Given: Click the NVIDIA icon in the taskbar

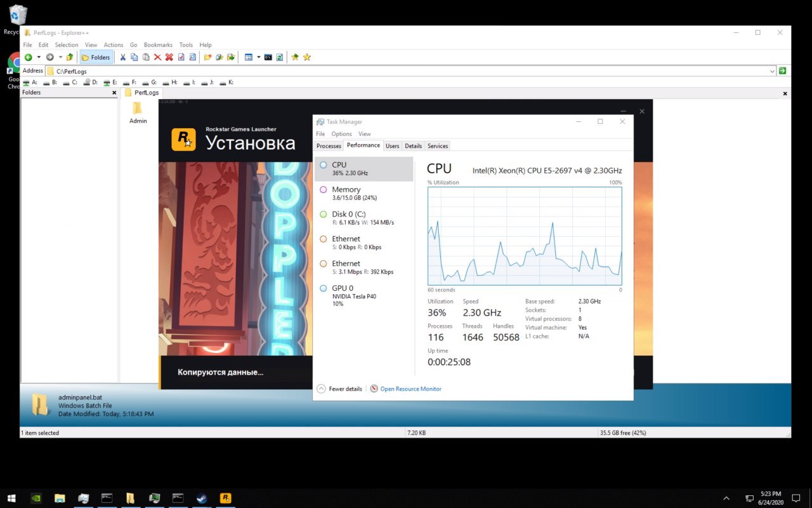Looking at the screenshot, I should pos(36,498).
